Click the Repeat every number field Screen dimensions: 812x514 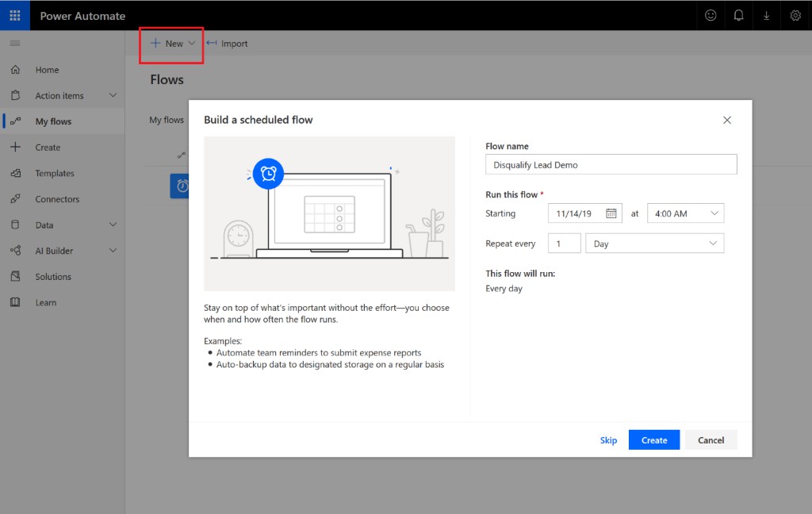click(565, 244)
